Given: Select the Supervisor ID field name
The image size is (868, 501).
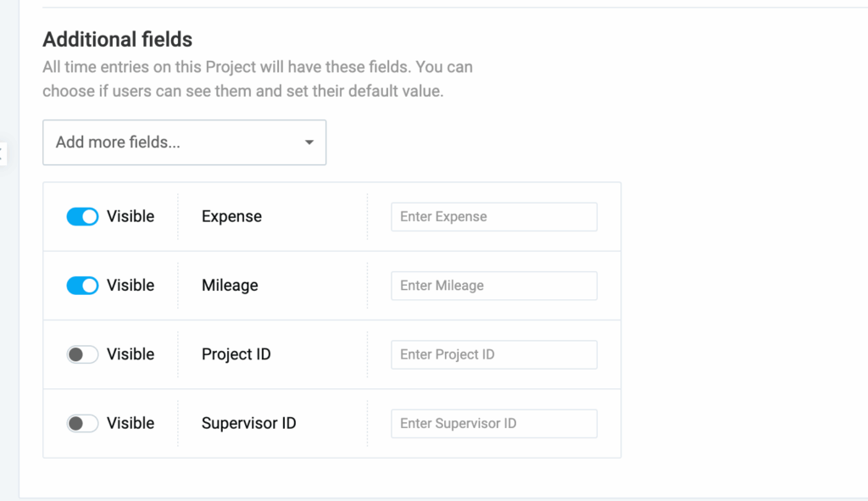Looking at the screenshot, I should (x=248, y=423).
